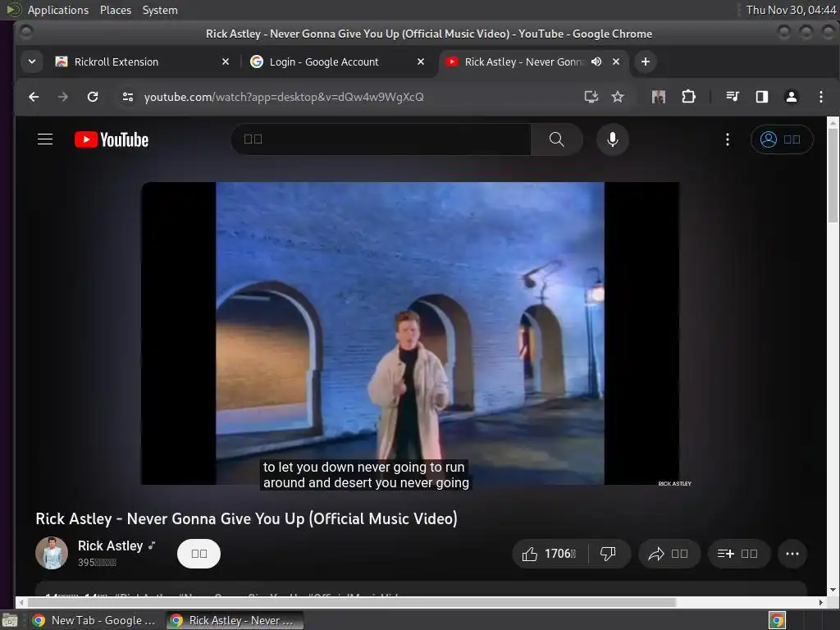Viewport: 840px width, 630px height.
Task: Search with voice using the microphone
Action: pyautogui.click(x=612, y=139)
